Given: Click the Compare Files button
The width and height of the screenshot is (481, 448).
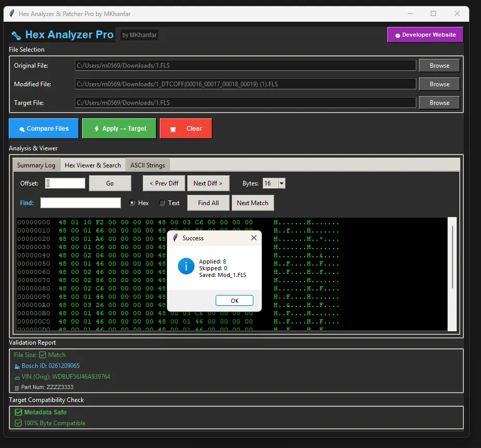Looking at the screenshot, I should coord(43,129).
